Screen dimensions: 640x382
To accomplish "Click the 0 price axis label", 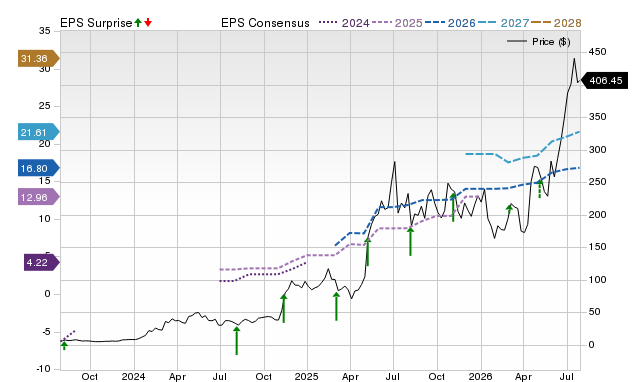I will tap(591, 344).
